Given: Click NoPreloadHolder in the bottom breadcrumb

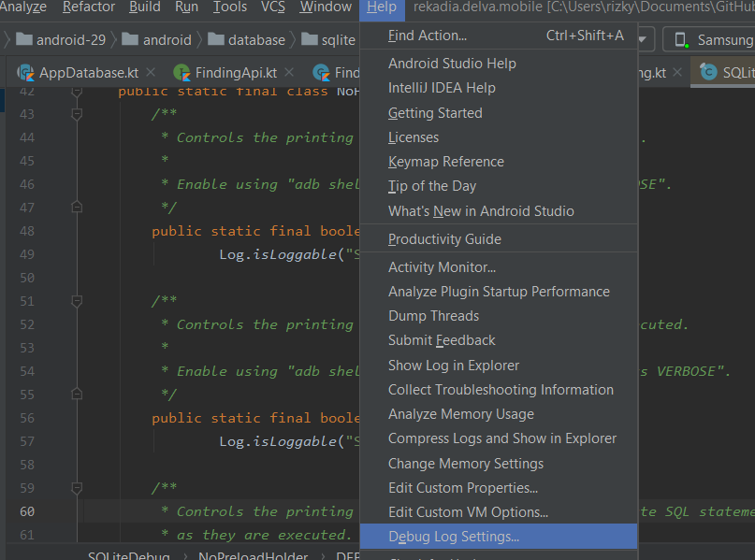Looking at the screenshot, I should coord(252,555).
